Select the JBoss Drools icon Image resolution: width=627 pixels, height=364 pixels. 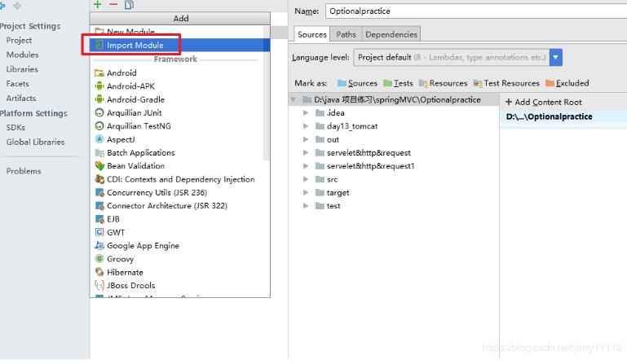(99, 285)
